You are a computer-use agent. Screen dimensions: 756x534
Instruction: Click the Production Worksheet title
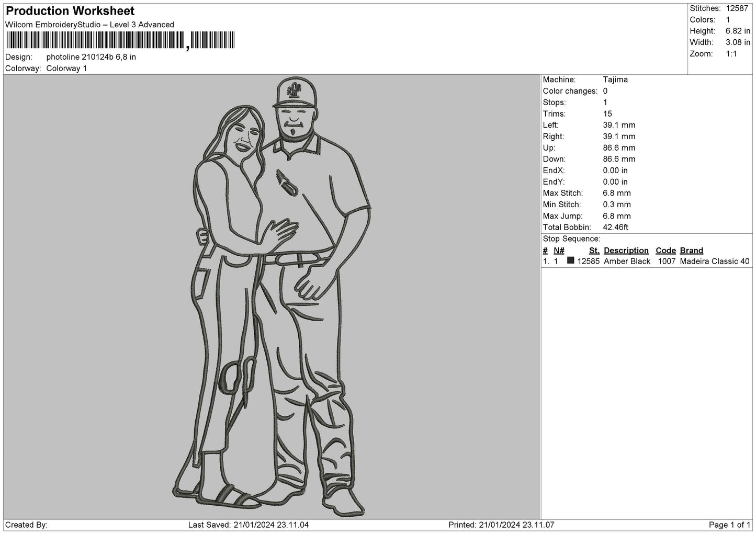point(70,11)
